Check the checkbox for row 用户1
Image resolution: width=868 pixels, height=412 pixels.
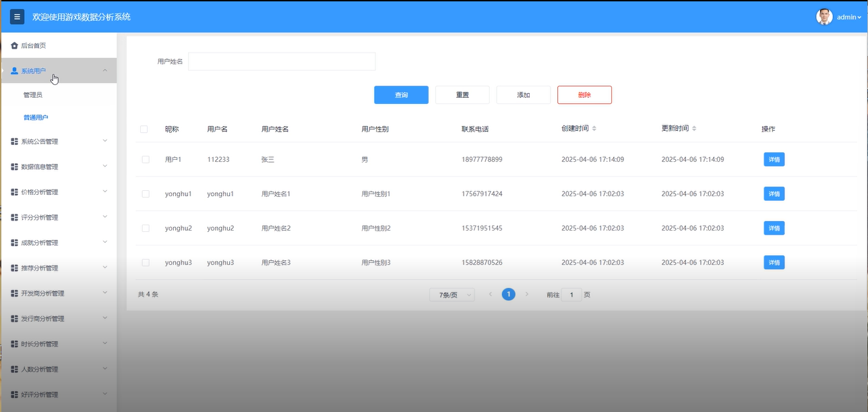coord(144,159)
